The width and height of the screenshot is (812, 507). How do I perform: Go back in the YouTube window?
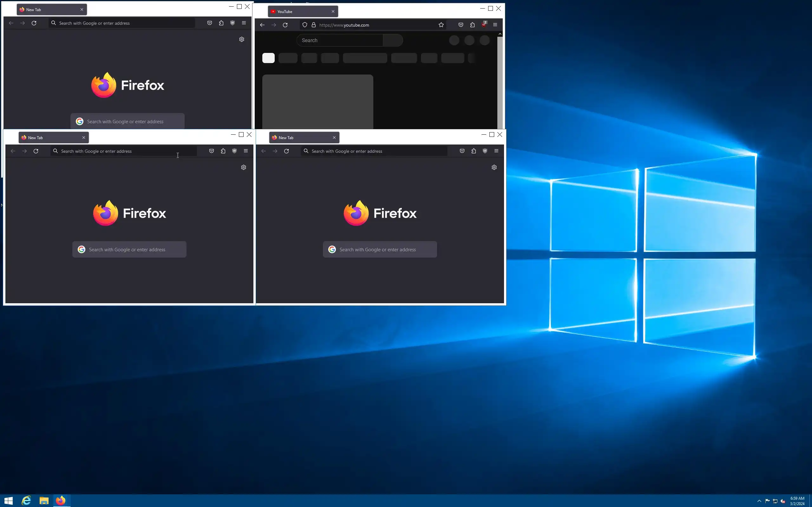262,25
